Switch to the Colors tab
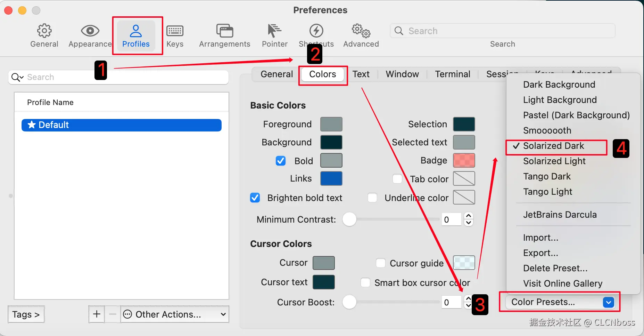The height and width of the screenshot is (336, 644). (x=323, y=74)
